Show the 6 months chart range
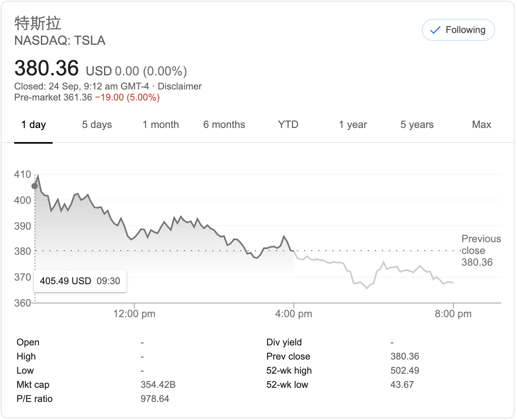The height and width of the screenshot is (420, 517). coord(224,125)
